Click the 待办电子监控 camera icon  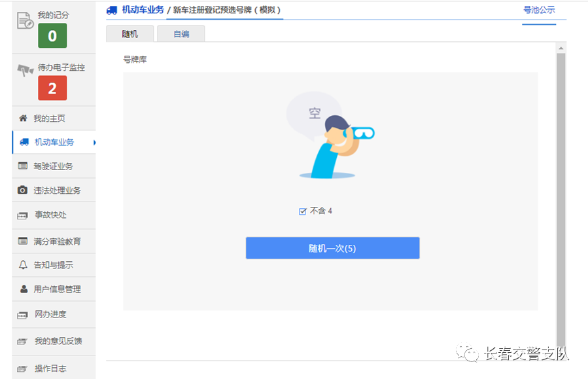click(25, 69)
